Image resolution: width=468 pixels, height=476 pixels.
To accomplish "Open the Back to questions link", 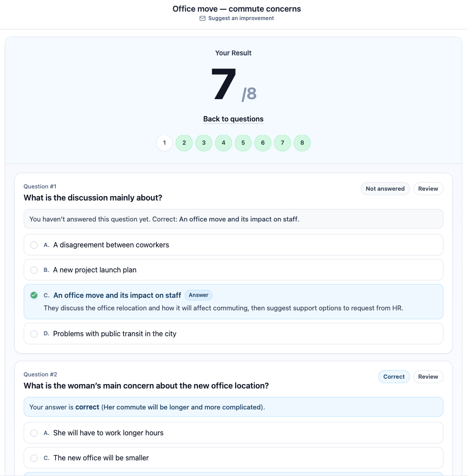I will 233,119.
